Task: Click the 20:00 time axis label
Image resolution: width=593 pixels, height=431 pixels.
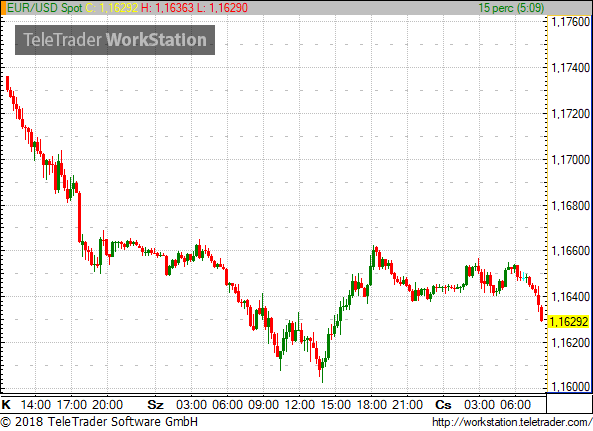Action: tap(107, 405)
